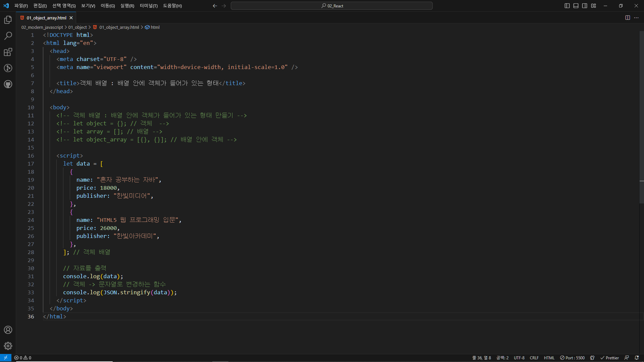The image size is (644, 362).
Task: Open the notifications bell in status bar
Action: (637, 358)
